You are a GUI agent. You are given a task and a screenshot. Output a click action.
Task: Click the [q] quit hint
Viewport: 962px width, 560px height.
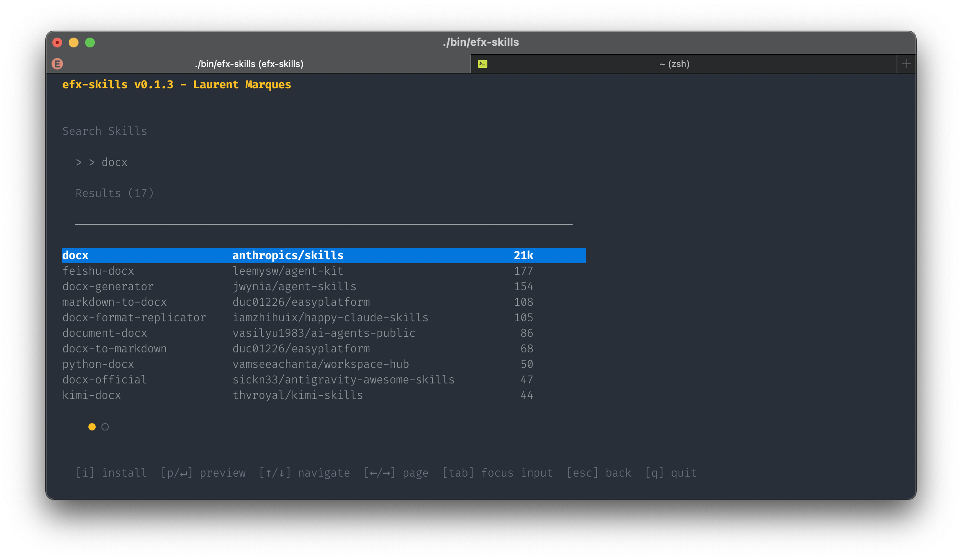[671, 473]
